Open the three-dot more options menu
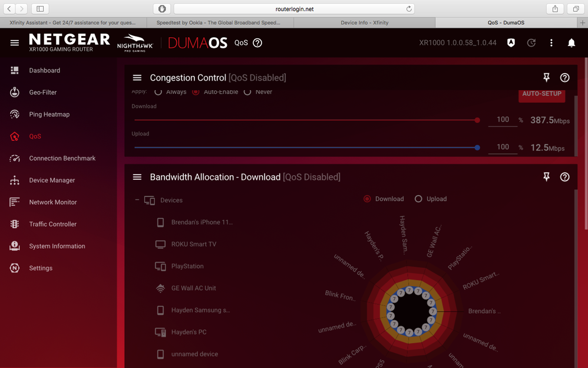Viewport: 588px width, 368px height. pos(551,43)
